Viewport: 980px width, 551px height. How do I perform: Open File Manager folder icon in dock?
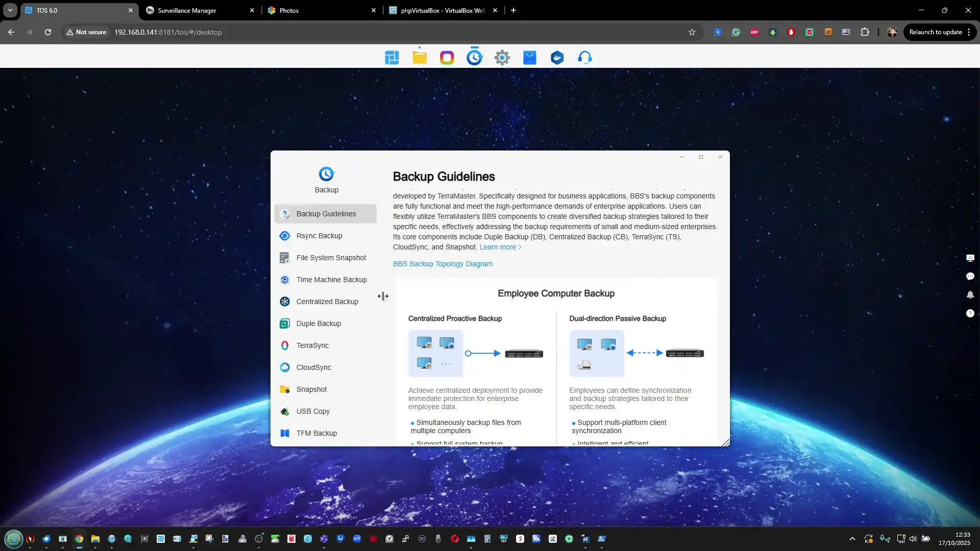point(420,58)
